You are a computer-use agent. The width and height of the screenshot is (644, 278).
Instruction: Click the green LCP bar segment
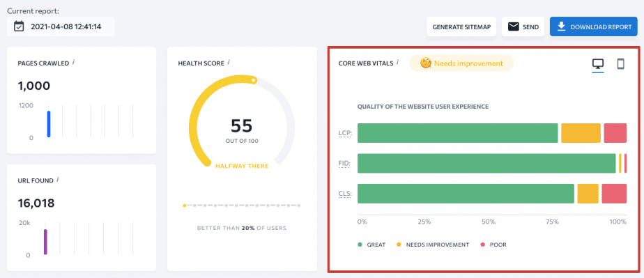[457, 133]
